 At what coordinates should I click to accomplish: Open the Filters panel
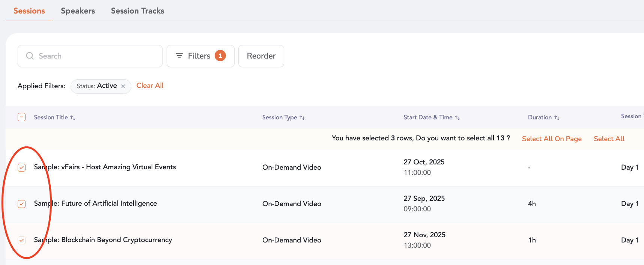199,56
